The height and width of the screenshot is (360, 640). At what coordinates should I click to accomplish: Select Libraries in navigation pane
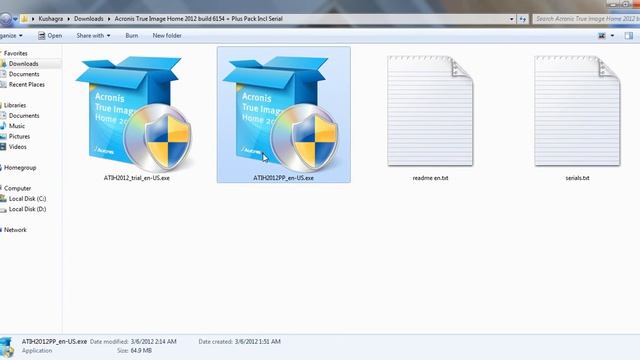[15, 105]
